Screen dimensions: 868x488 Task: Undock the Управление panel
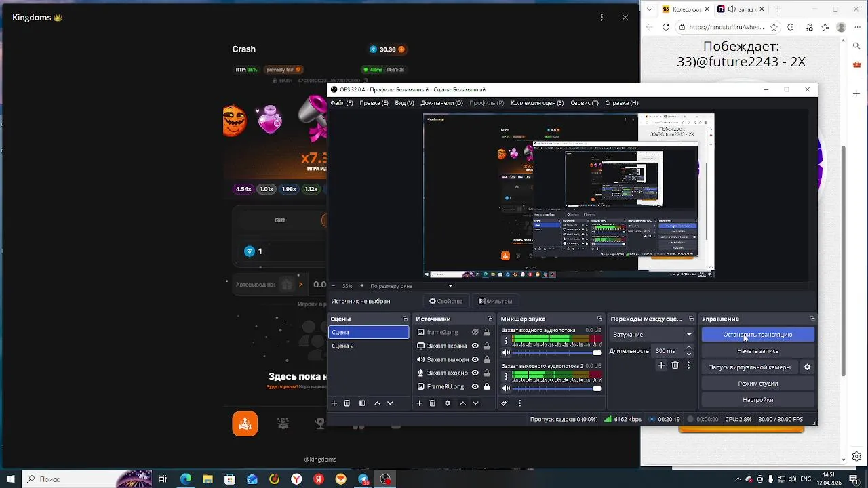[x=812, y=319]
